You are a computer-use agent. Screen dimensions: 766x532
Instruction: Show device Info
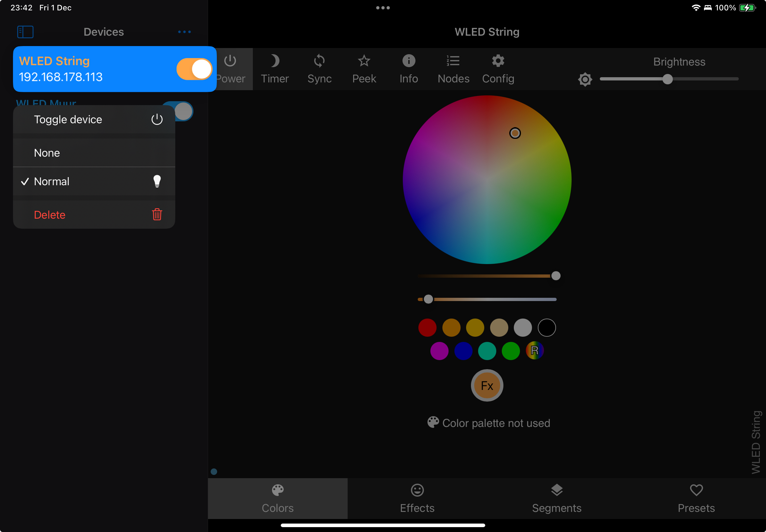409,69
